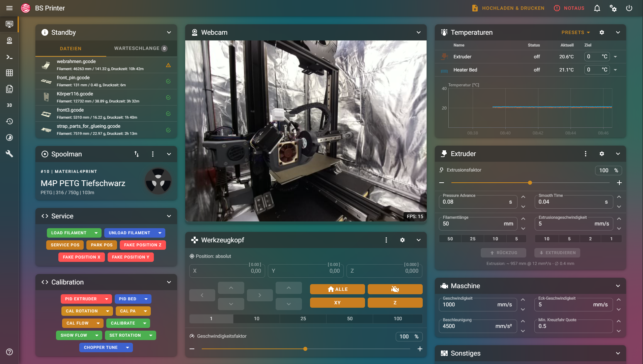Click the motors off button in Werkzeugkopf
This screenshot has width=643, height=364.
[395, 289]
